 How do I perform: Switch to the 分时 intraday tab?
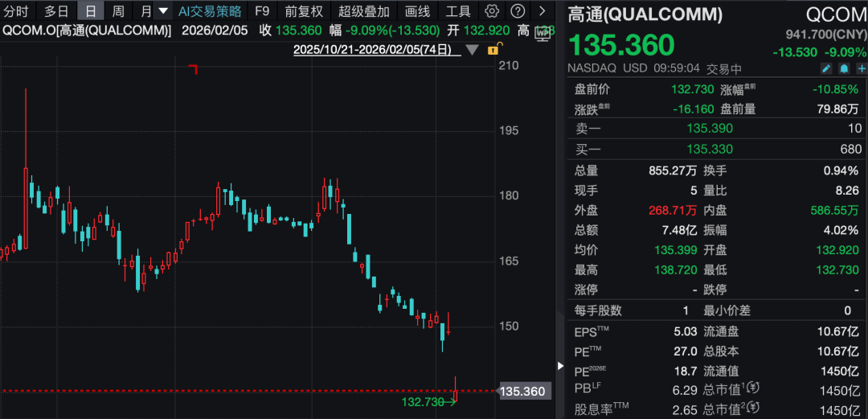click(15, 10)
